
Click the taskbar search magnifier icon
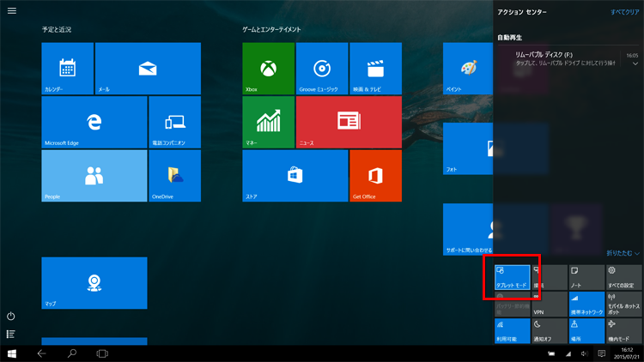pos(72,353)
